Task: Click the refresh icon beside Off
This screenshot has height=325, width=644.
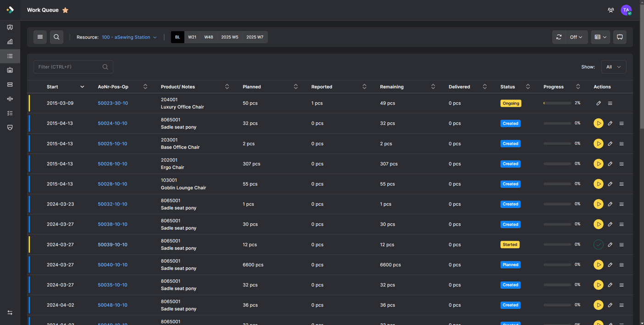Action: coord(559,37)
